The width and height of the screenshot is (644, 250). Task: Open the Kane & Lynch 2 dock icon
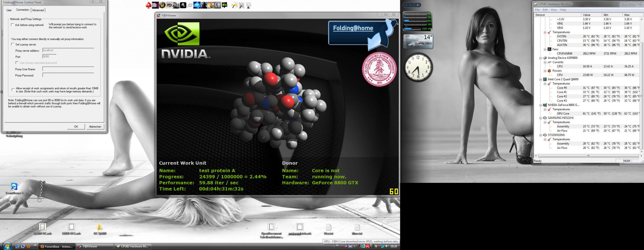pos(155,5)
